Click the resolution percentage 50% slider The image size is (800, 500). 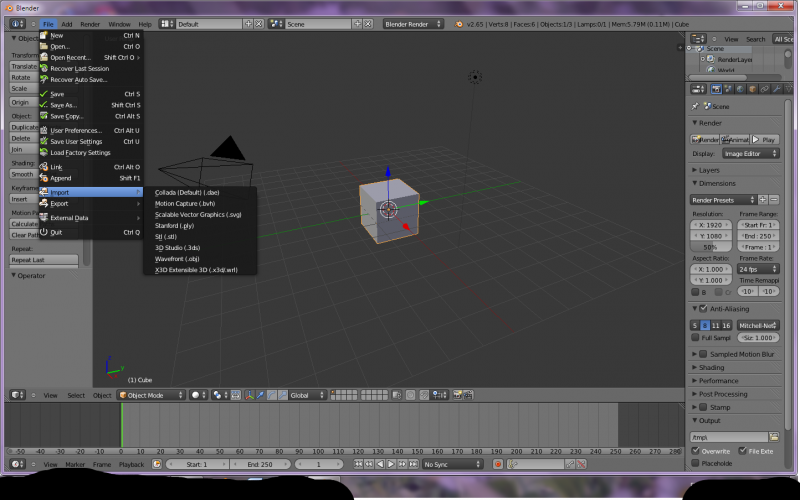[711, 247]
